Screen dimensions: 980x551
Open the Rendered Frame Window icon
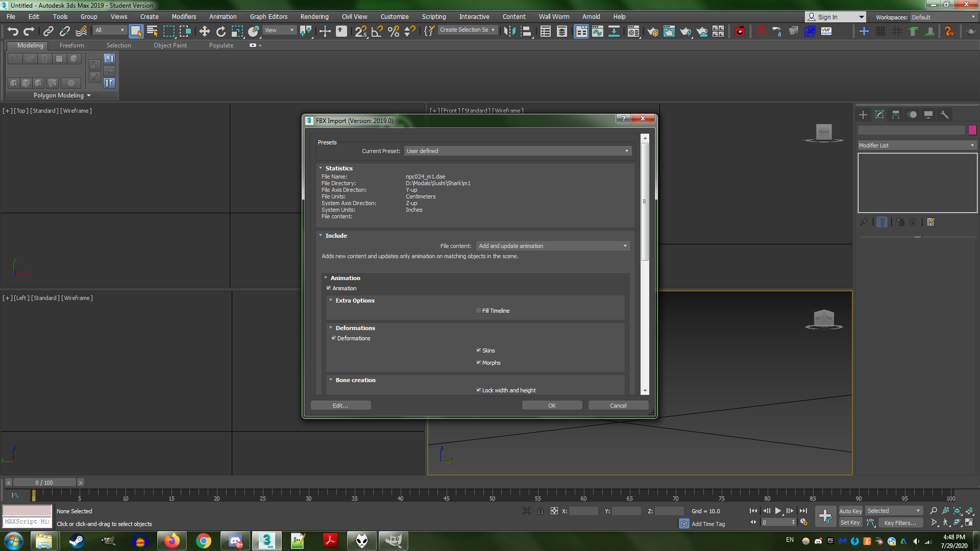pos(669,32)
